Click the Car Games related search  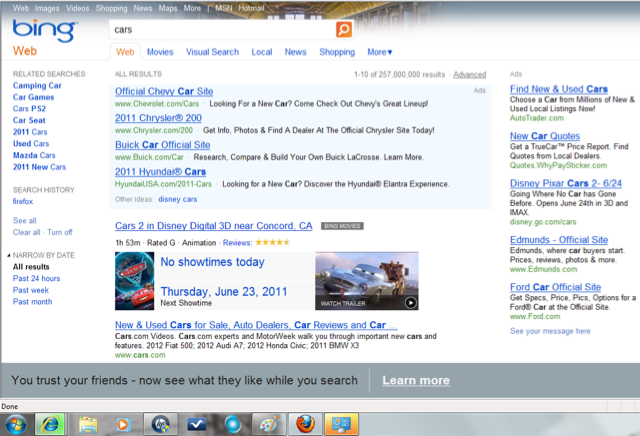click(33, 97)
